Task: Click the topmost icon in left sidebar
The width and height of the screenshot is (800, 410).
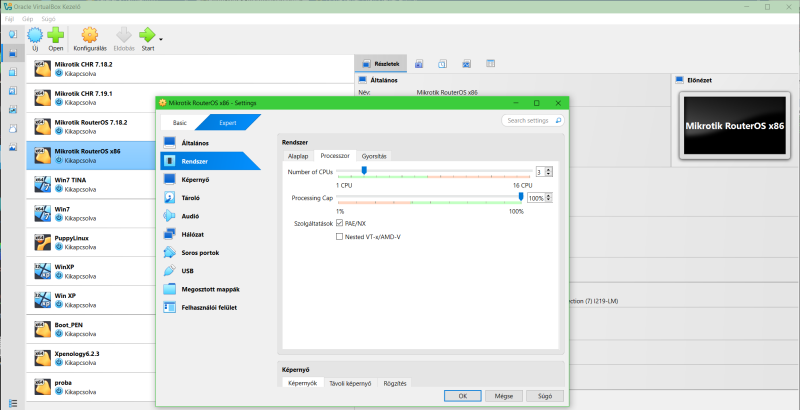Action: click(x=13, y=34)
